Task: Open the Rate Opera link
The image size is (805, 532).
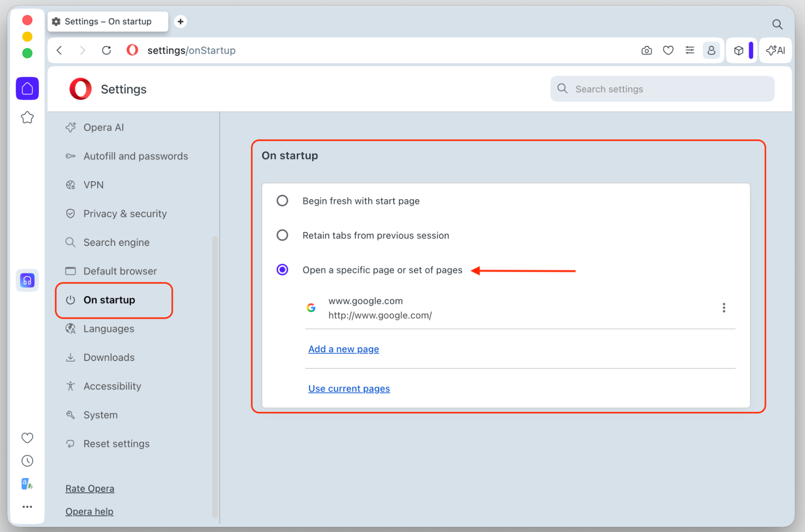Action: click(x=90, y=489)
